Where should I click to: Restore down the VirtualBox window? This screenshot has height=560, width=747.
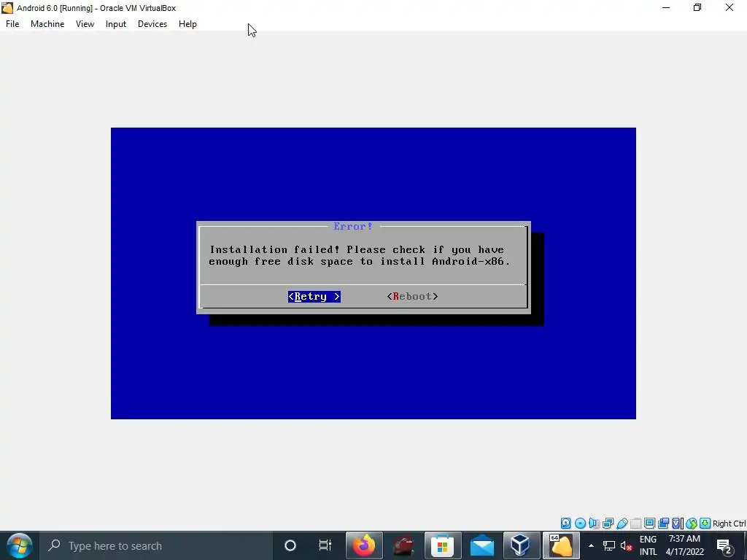pyautogui.click(x=697, y=7)
